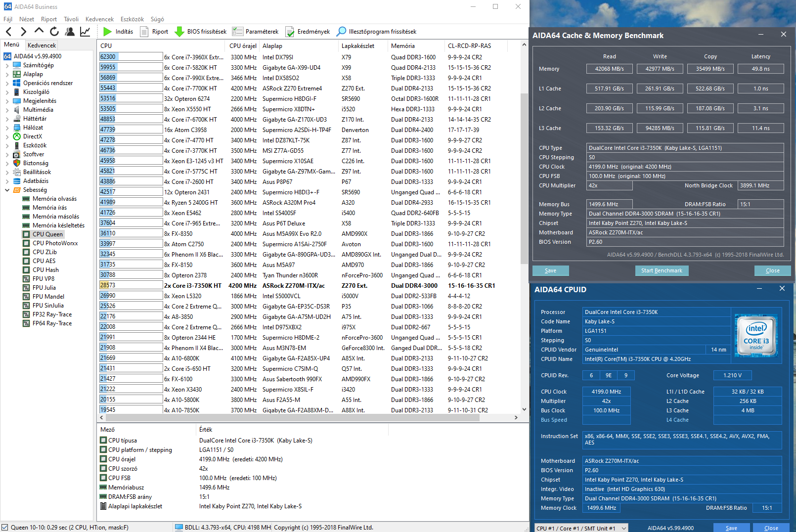Go forward with the right arrow icon

pos(23,32)
